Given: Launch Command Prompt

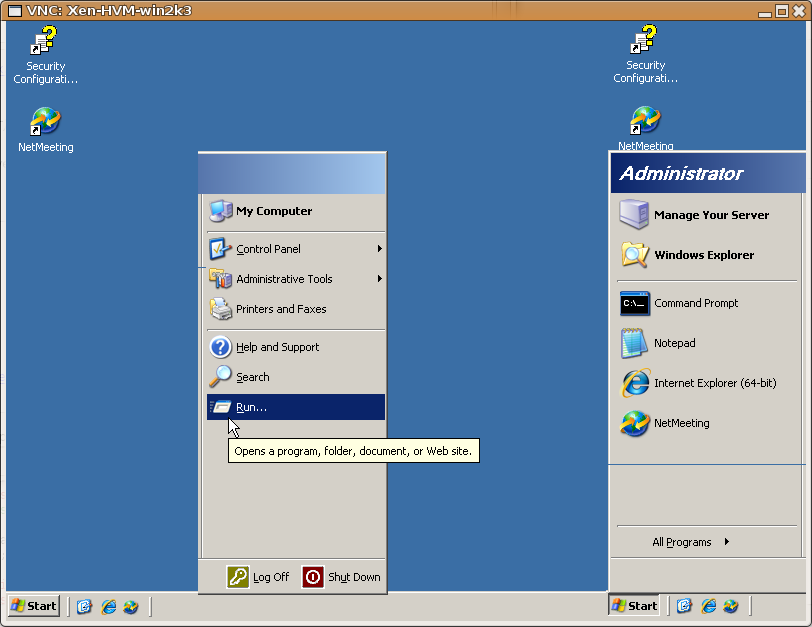Looking at the screenshot, I should click(x=695, y=303).
